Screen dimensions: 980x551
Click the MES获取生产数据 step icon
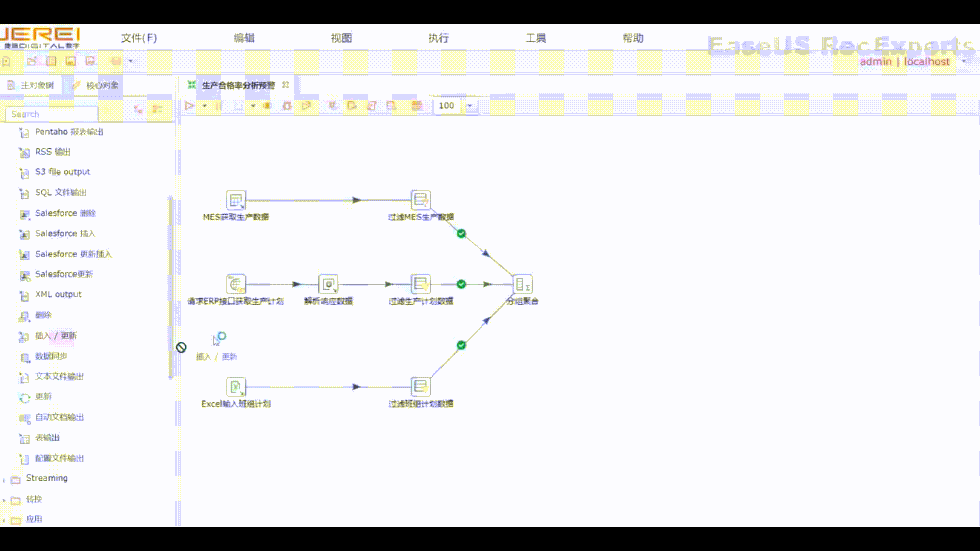[x=235, y=200]
